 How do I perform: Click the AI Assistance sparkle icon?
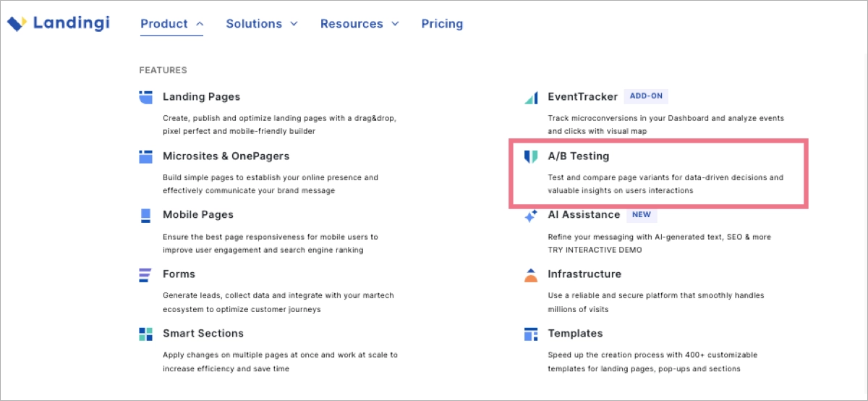pyautogui.click(x=531, y=216)
